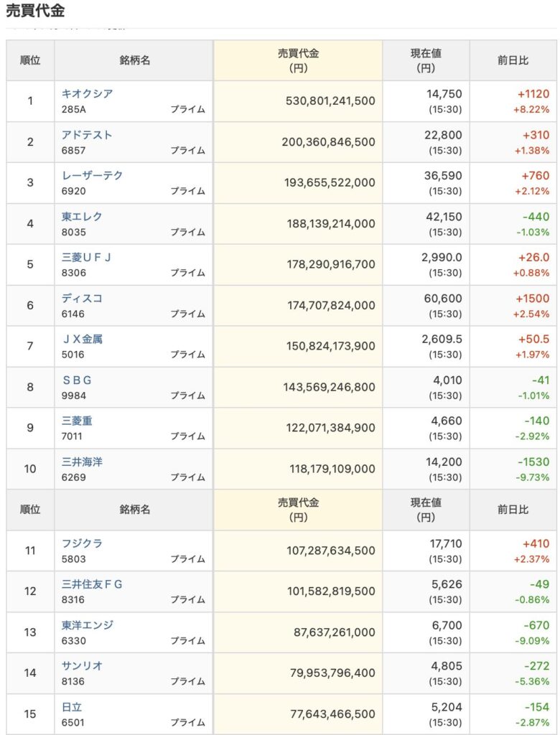
Task: Open the フジクラ stock page
Action: click(x=82, y=543)
